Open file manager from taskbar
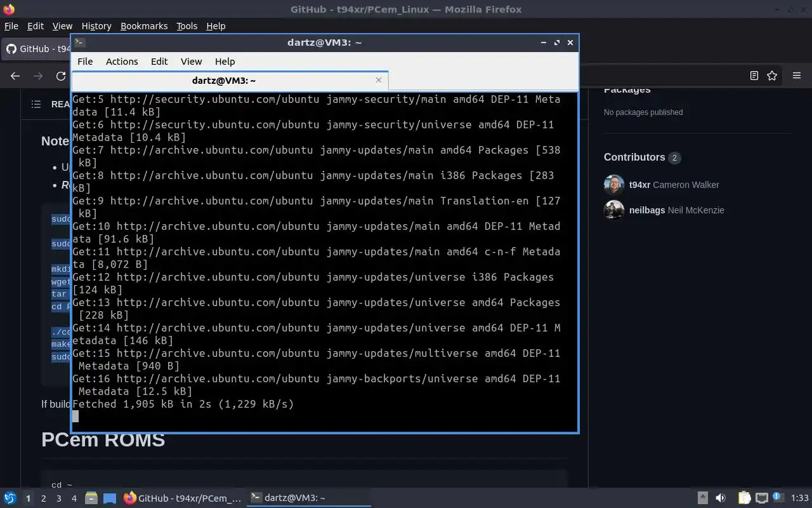The width and height of the screenshot is (812, 508). [91, 498]
